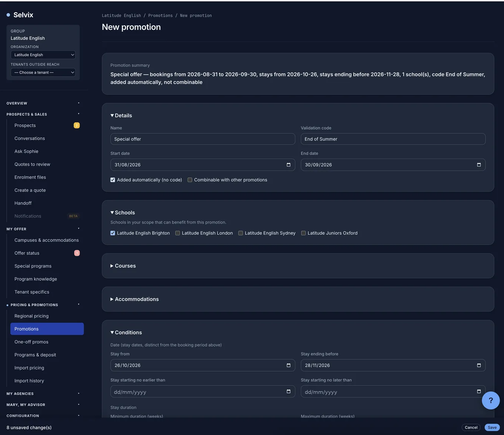Open the calendar picker for End date
This screenshot has height=435, width=504.
pos(479,165)
